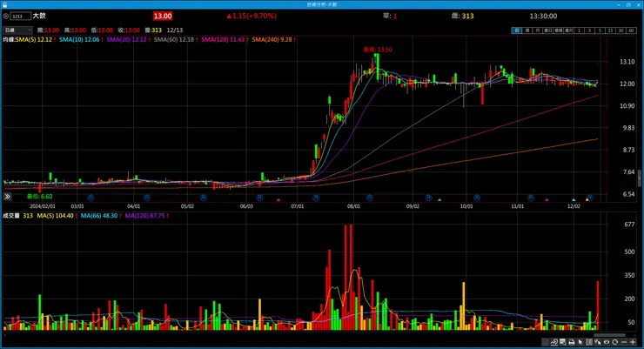The image size is (644, 349).
Task: Click the 總: 313 total volume text
Action: click(x=462, y=16)
